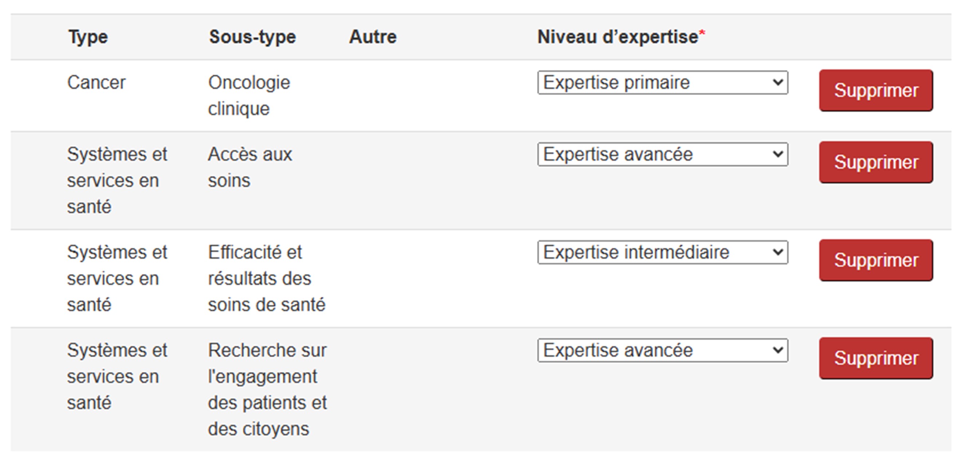The height and width of the screenshot is (464, 980).
Task: Click the Sous-type column header
Action: click(x=252, y=37)
